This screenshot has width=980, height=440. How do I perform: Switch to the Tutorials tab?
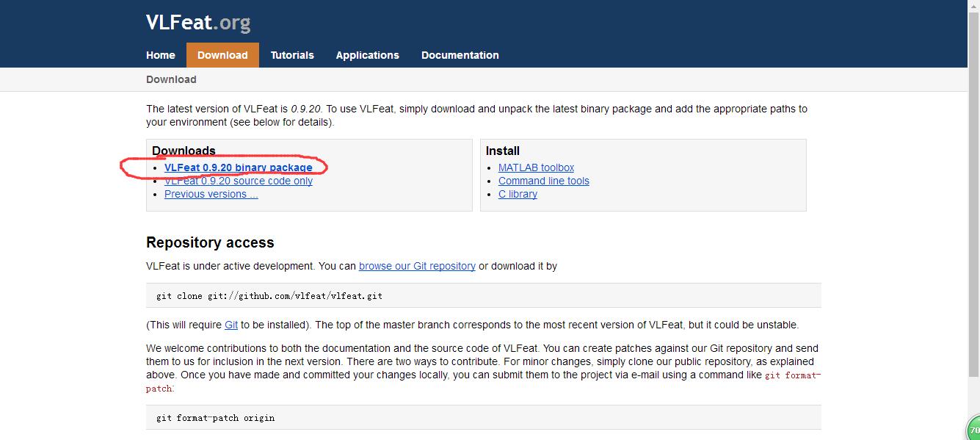click(x=292, y=55)
